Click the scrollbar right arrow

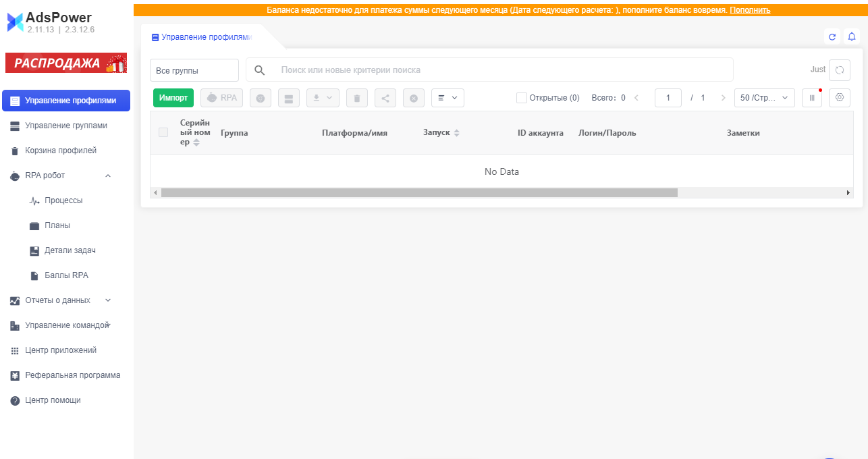coord(848,192)
